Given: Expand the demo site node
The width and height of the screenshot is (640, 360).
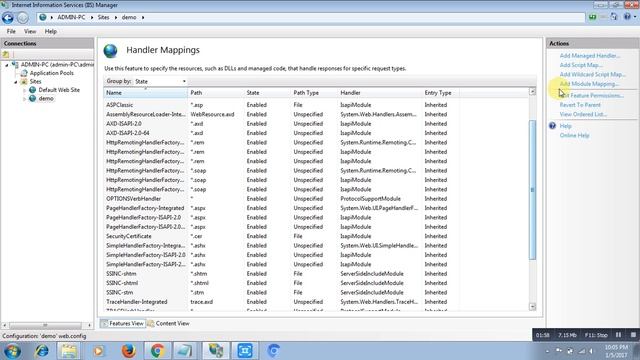Looking at the screenshot, I should coord(24,99).
